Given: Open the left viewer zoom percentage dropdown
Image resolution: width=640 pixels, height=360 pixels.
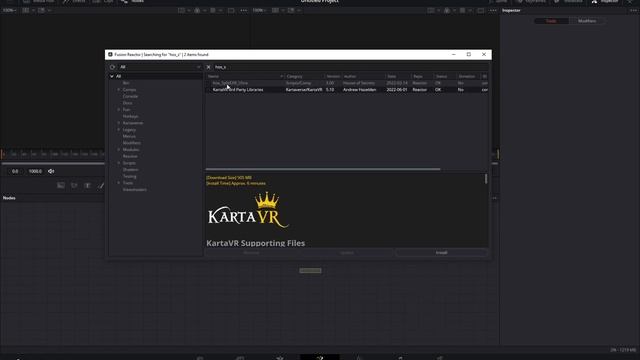Looking at the screenshot, I should 9,11.
